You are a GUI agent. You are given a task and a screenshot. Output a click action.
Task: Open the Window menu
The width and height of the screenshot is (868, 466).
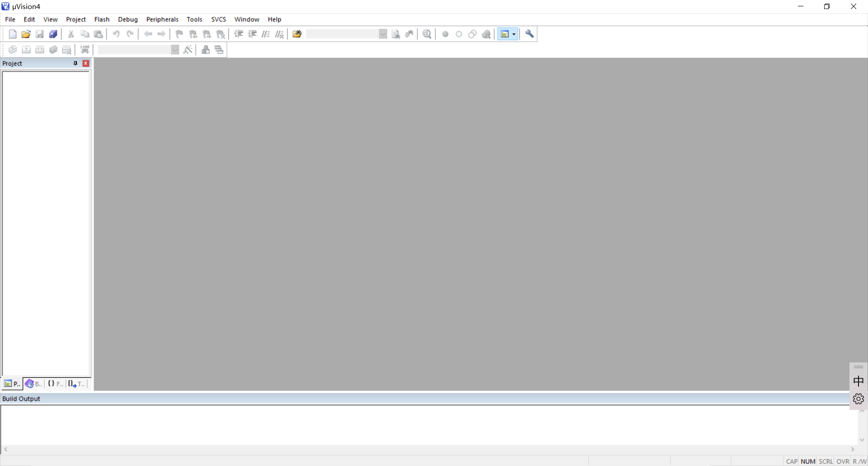click(247, 19)
